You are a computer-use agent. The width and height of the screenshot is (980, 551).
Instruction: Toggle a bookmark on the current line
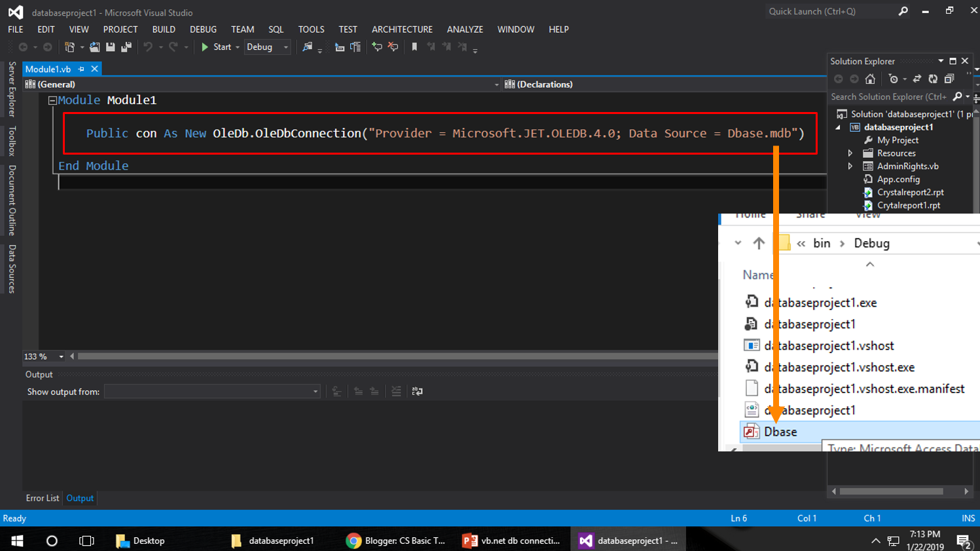[414, 47]
